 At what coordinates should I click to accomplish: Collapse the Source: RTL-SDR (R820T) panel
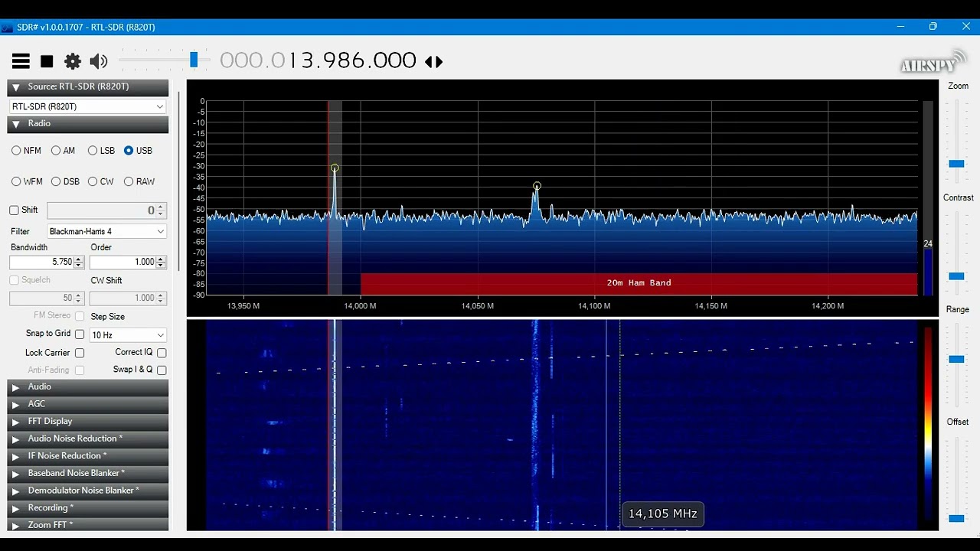pyautogui.click(x=88, y=87)
